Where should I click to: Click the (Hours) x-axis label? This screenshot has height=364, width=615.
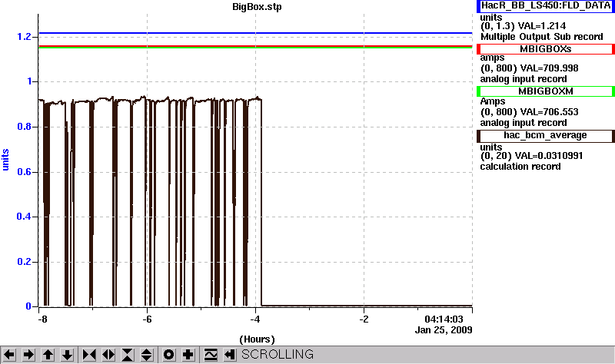point(257,339)
